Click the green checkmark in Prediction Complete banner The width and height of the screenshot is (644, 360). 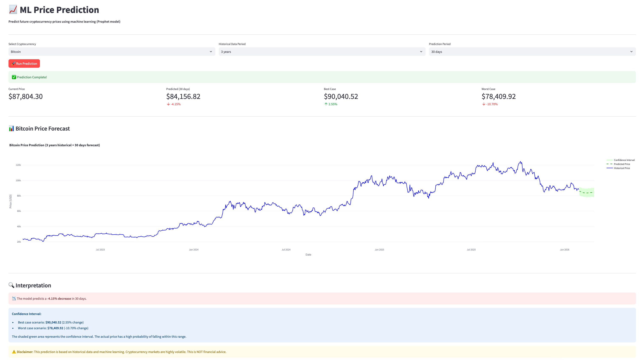click(14, 77)
